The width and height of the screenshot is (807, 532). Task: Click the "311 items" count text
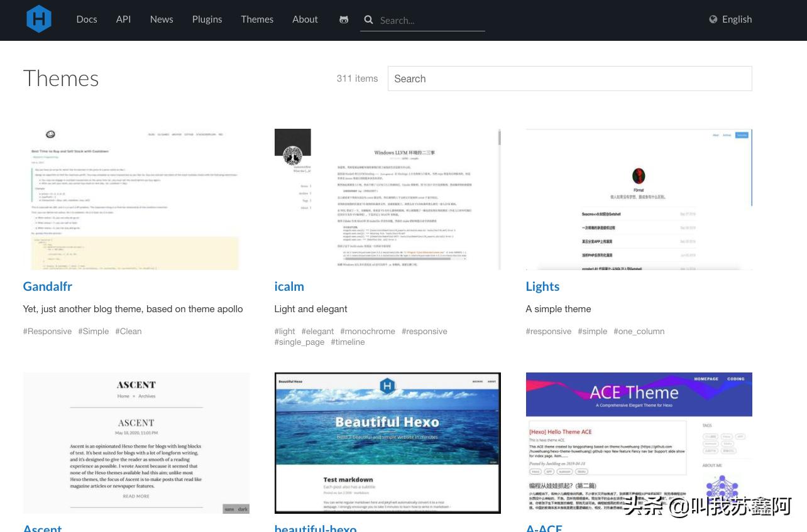pyautogui.click(x=357, y=79)
